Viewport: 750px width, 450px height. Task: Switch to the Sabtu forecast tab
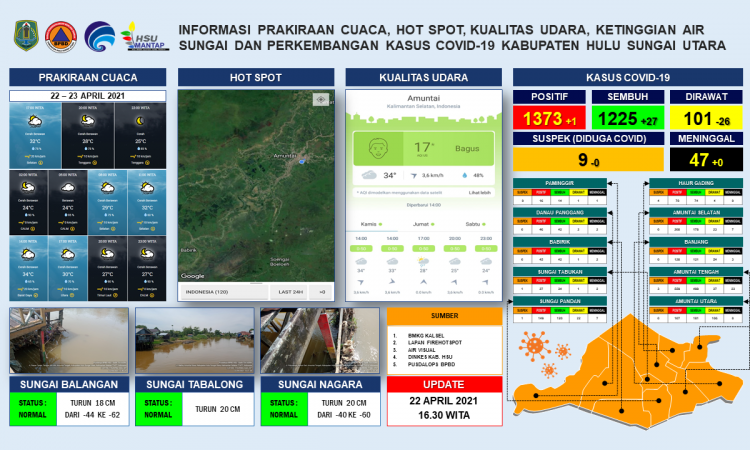click(x=474, y=225)
